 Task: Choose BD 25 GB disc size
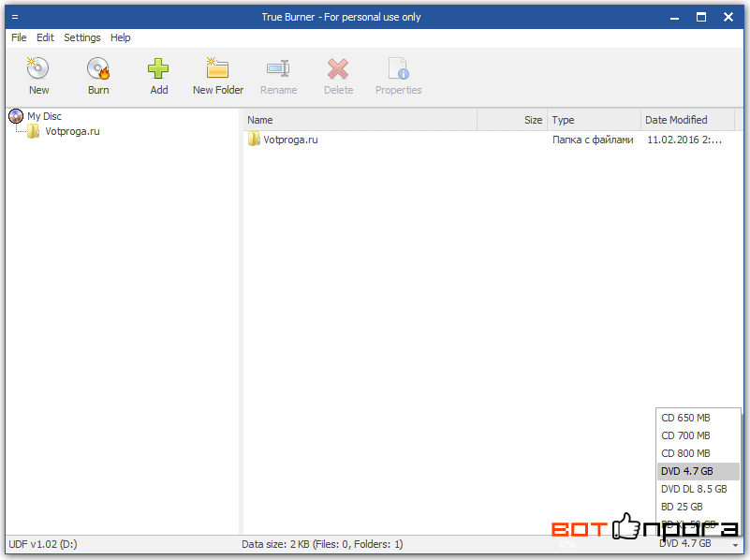coord(699,507)
